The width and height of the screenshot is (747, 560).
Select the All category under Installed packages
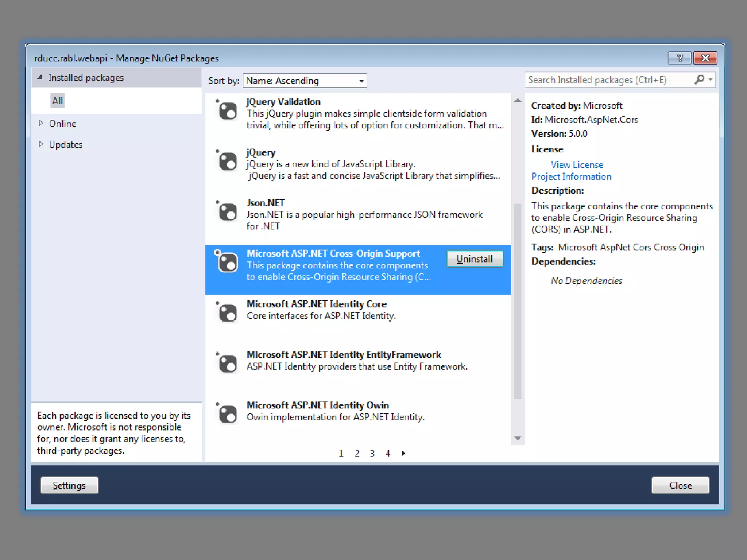pyautogui.click(x=57, y=101)
